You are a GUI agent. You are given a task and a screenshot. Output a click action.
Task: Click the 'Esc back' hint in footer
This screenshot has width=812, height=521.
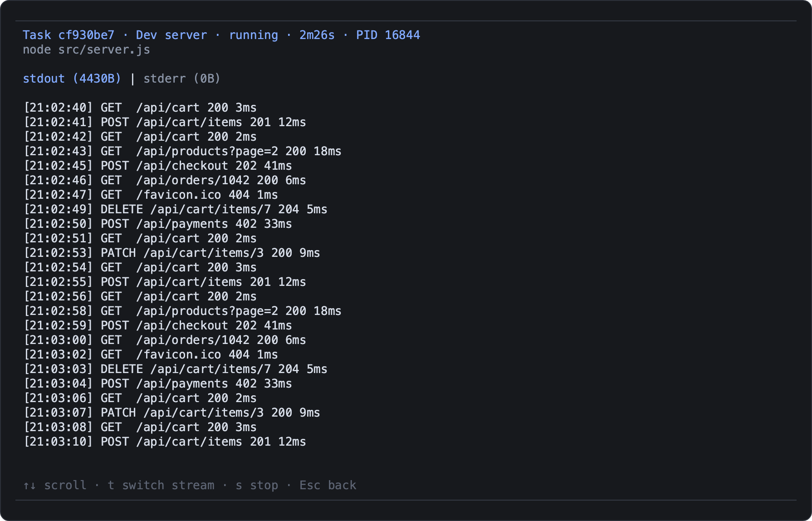pos(328,485)
